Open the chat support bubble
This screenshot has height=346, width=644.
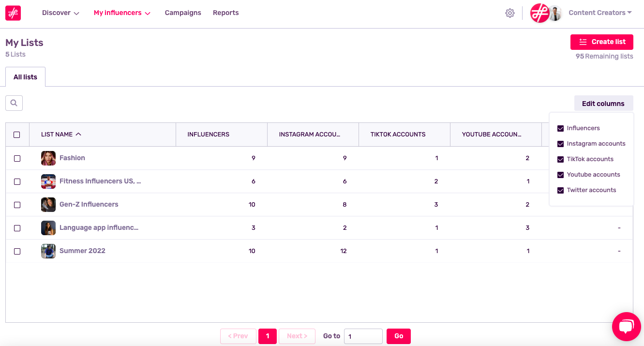626,327
